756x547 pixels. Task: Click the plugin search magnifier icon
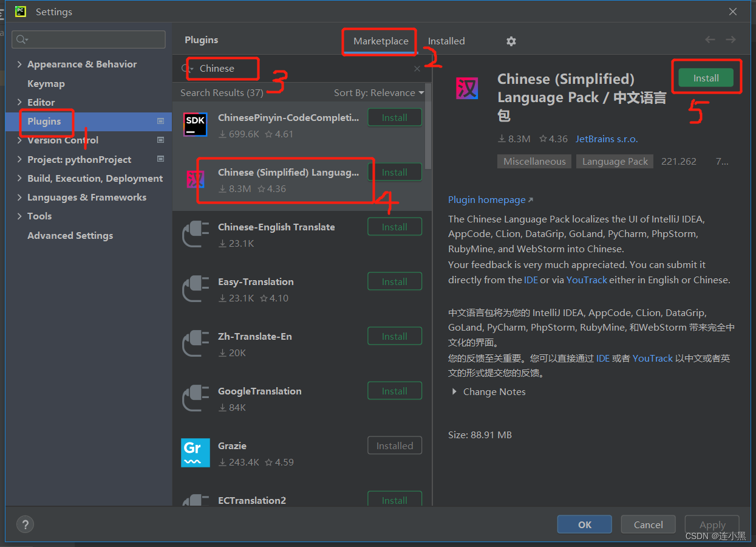pos(186,69)
